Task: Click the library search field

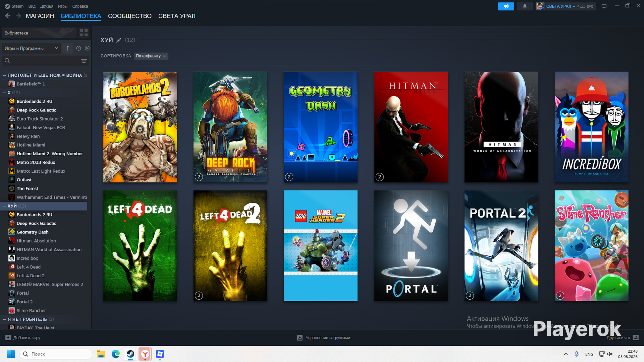Action: [45, 61]
